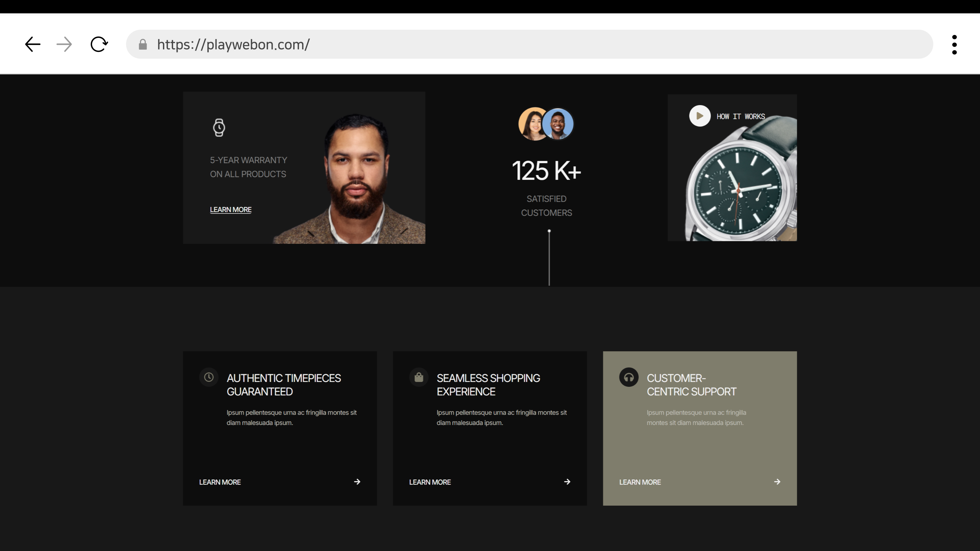The height and width of the screenshot is (551, 980).
Task: Play the How It Works video
Action: point(699,116)
